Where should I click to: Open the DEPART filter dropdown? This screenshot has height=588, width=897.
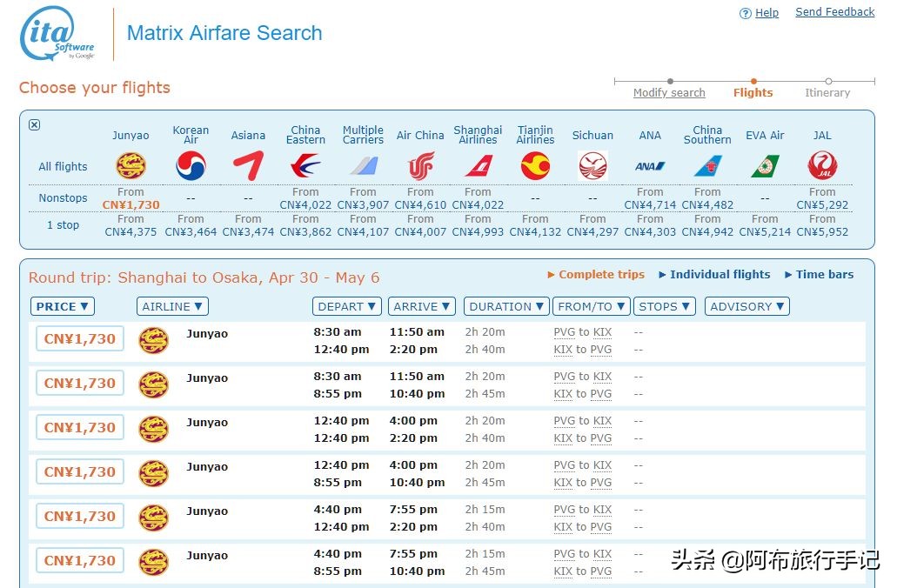coord(346,306)
